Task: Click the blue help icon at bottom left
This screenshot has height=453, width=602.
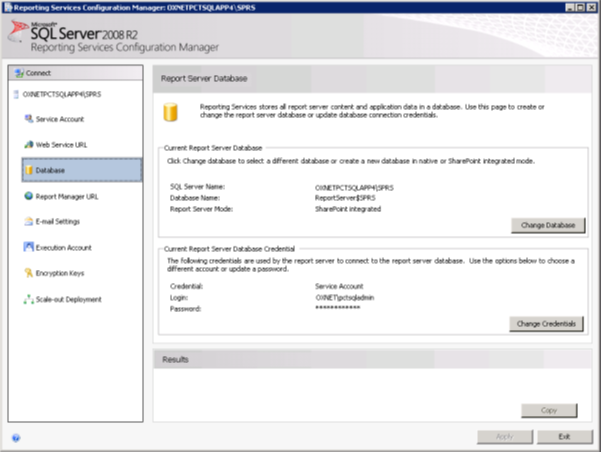Action: point(16,438)
